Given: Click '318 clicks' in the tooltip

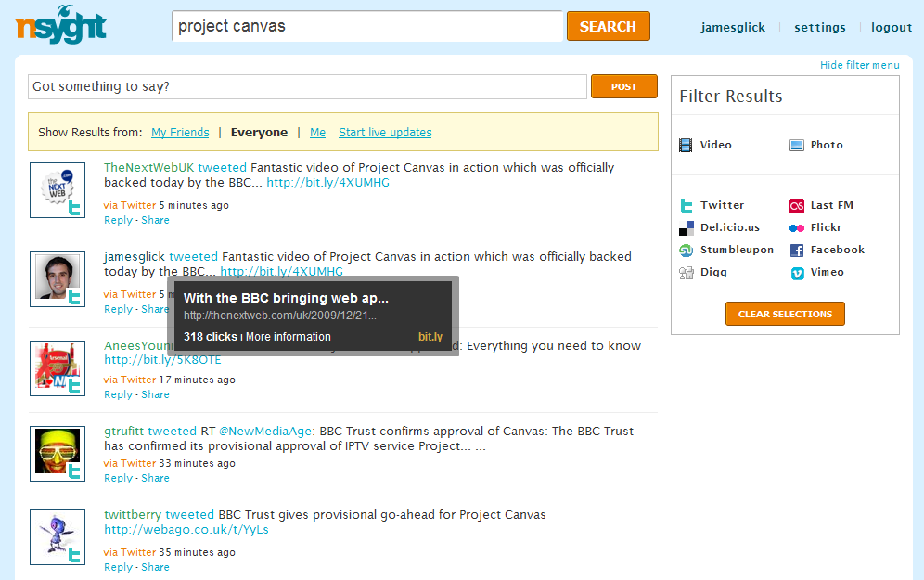Looking at the screenshot, I should coord(211,337).
